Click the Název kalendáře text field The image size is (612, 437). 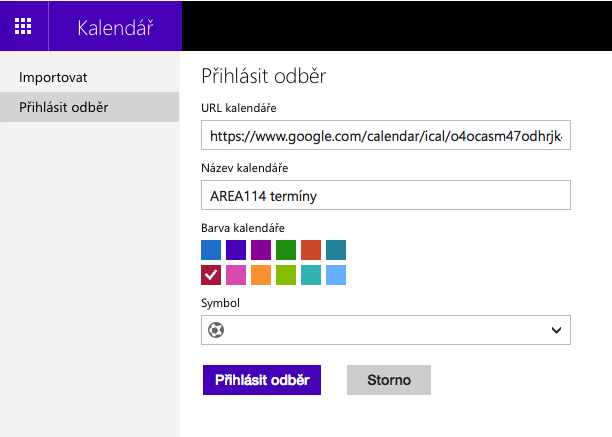[x=386, y=195]
